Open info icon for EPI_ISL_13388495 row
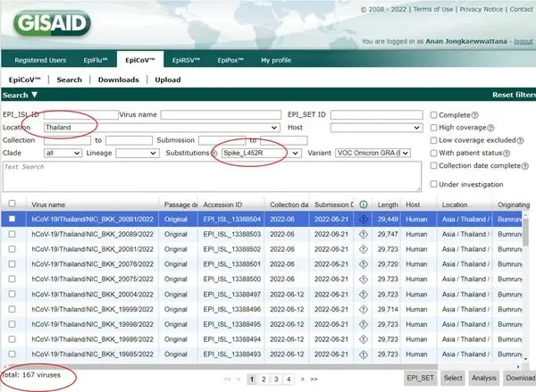536x392 pixels. coord(364,324)
